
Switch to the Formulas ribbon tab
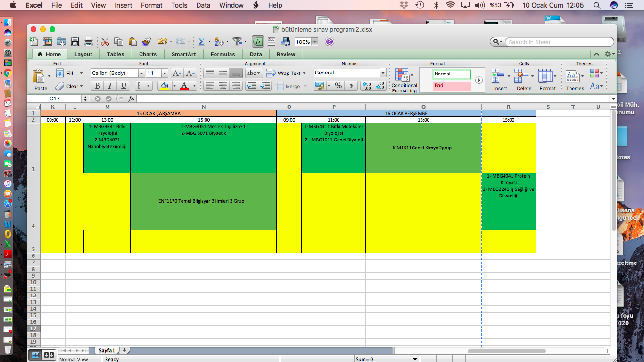[x=223, y=54]
